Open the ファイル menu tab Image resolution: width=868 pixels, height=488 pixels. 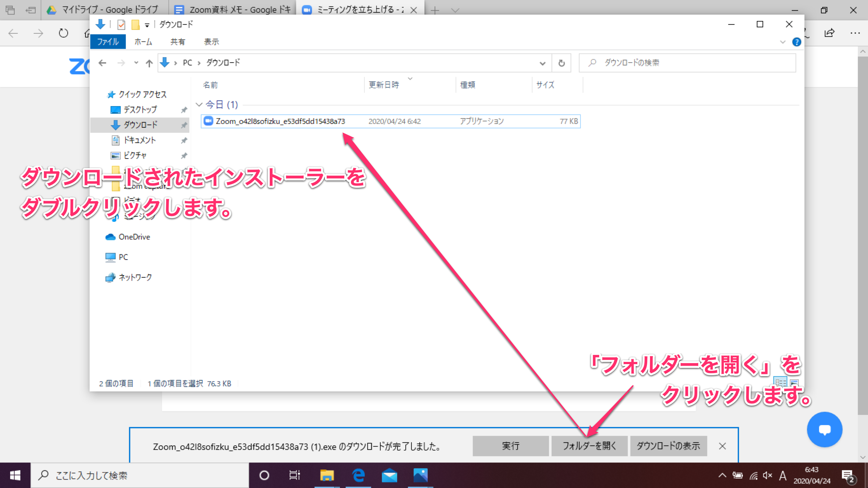(x=108, y=42)
